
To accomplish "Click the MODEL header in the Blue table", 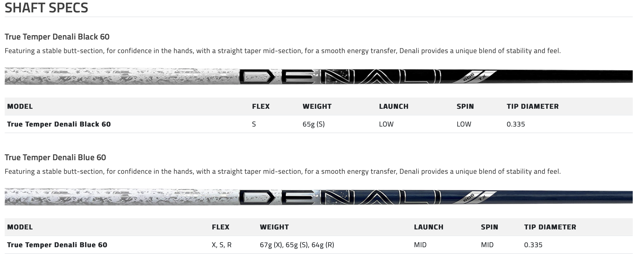I will [x=20, y=227].
